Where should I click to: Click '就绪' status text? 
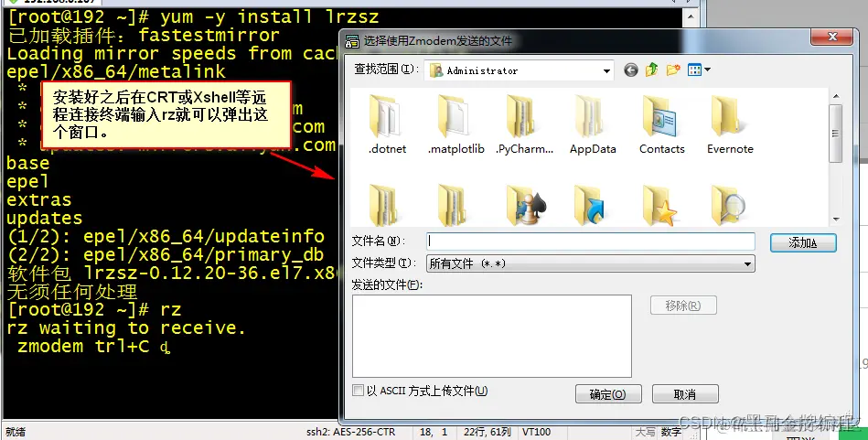pos(16,432)
